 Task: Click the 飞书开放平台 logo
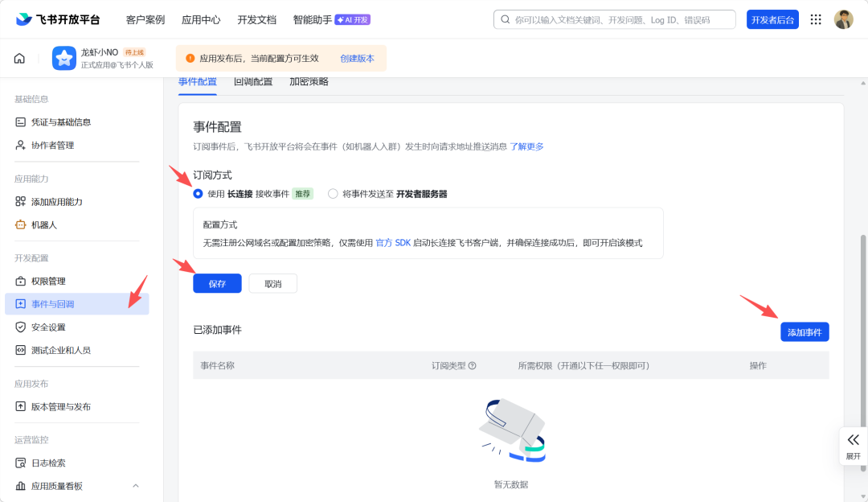pos(58,19)
